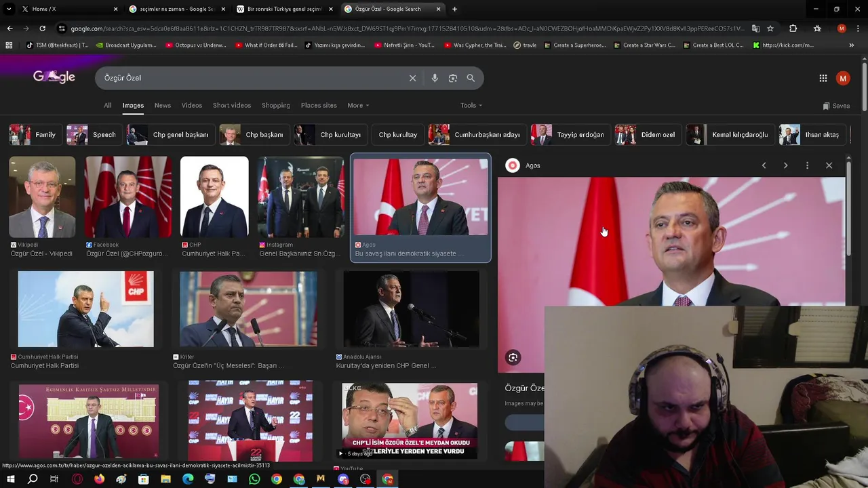
Task: Switch to the Videos results tab
Action: [192, 105]
